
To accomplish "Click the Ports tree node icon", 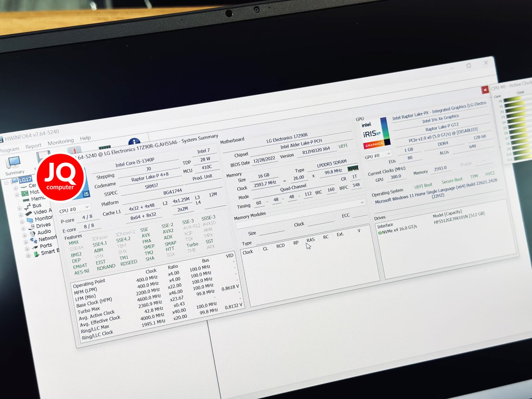I will click(35, 247).
